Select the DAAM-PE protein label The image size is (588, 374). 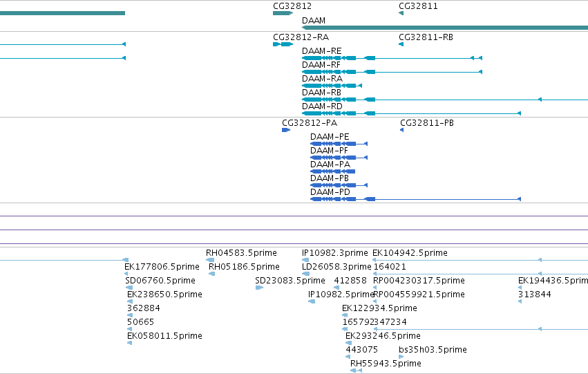[330, 137]
